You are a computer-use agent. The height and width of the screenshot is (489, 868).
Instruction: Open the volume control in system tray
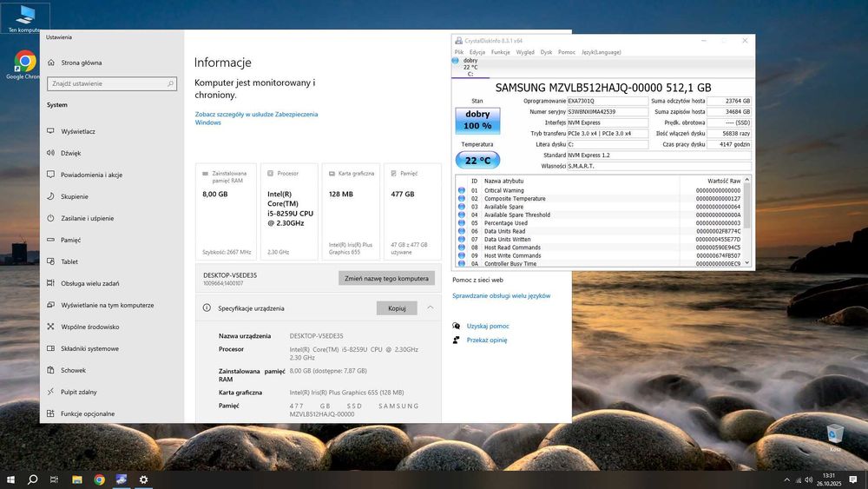click(x=809, y=480)
